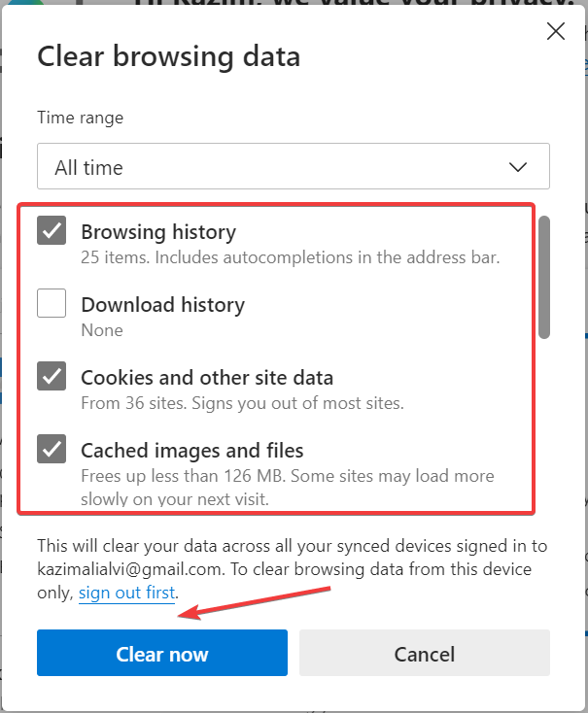Click the scrollbar thumb in options list
Viewport: 588px width, 713px height.
[544, 278]
